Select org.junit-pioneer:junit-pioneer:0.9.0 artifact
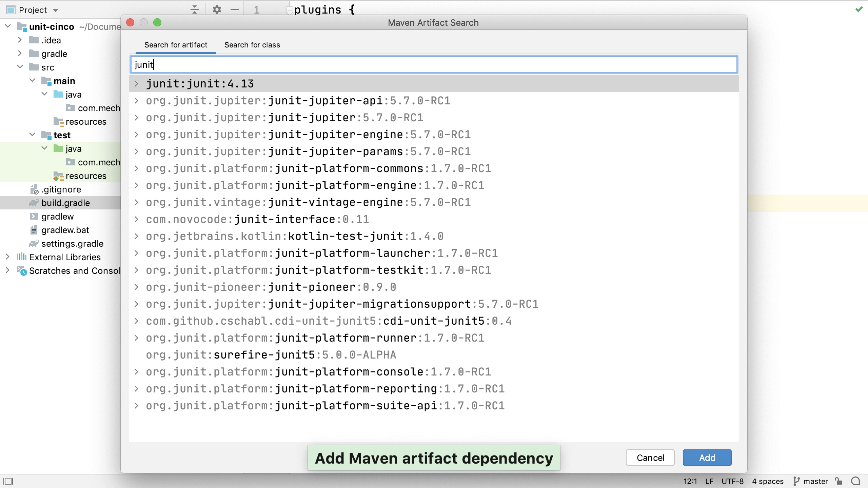Image resolution: width=868 pixels, height=488 pixels. 271,287
